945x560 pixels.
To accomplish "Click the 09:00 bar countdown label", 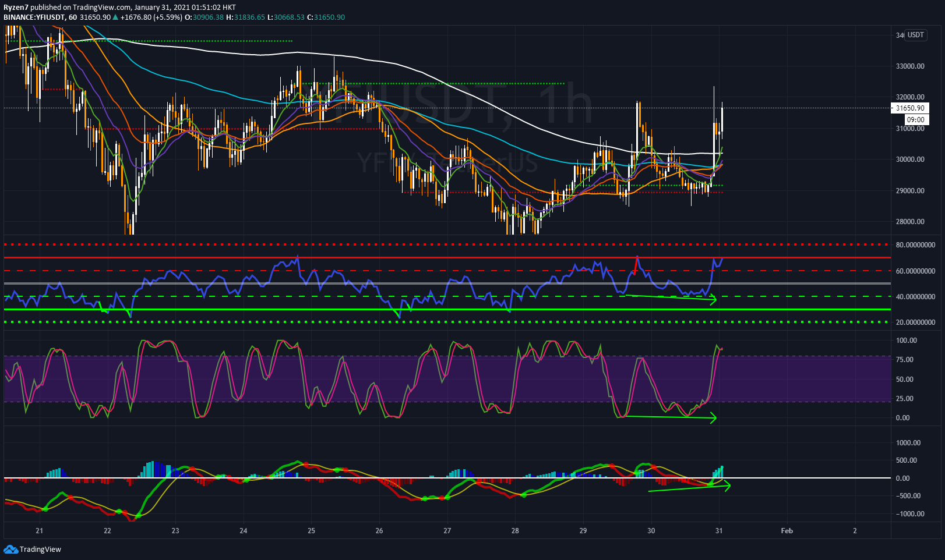I will [916, 119].
